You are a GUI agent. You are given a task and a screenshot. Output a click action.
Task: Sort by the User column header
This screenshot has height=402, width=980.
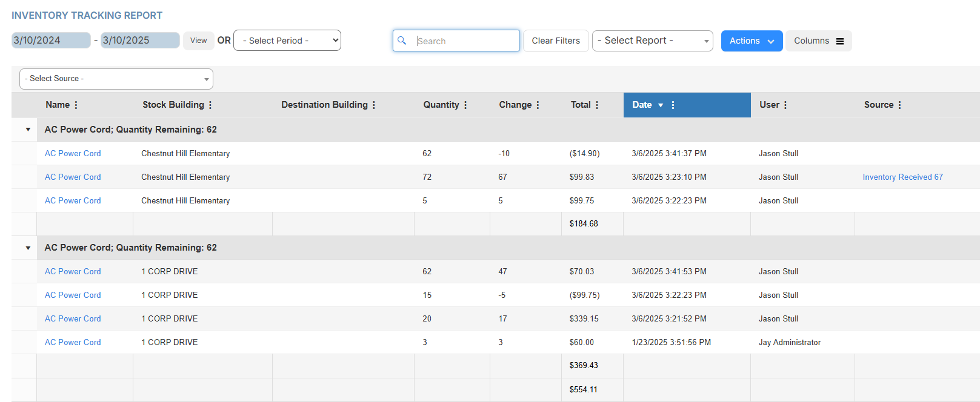tap(770, 105)
